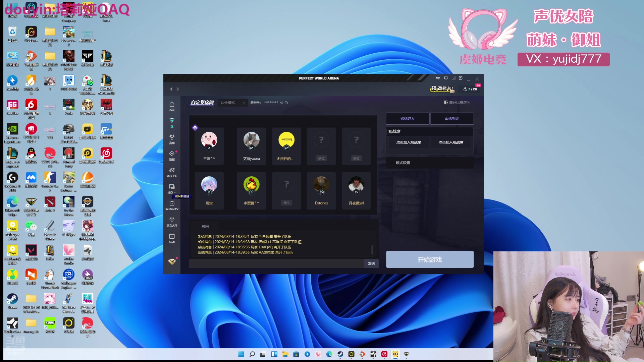The width and height of the screenshot is (644, 362).
Task: Click the 开始游戏 start game button
Action: pos(430,259)
